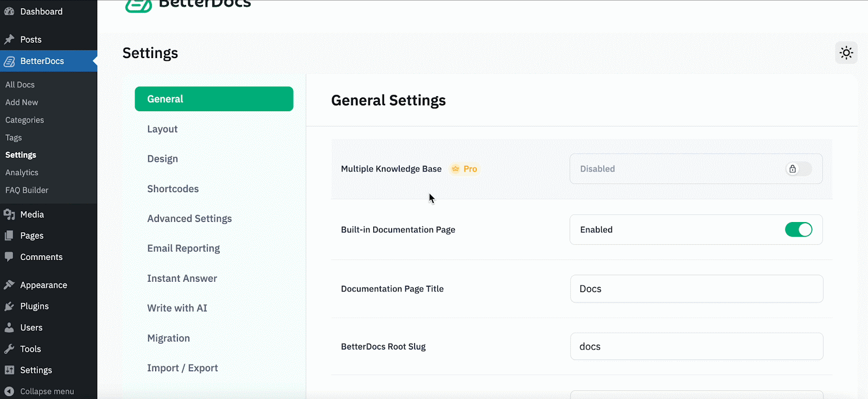This screenshot has height=399, width=868.
Task: Open the Import / Export tab
Action: [x=182, y=368]
